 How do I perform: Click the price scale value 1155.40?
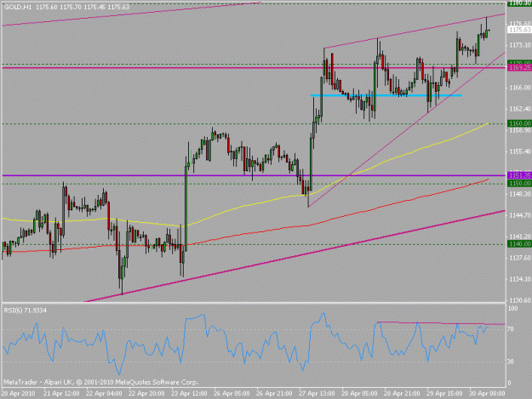[520, 151]
